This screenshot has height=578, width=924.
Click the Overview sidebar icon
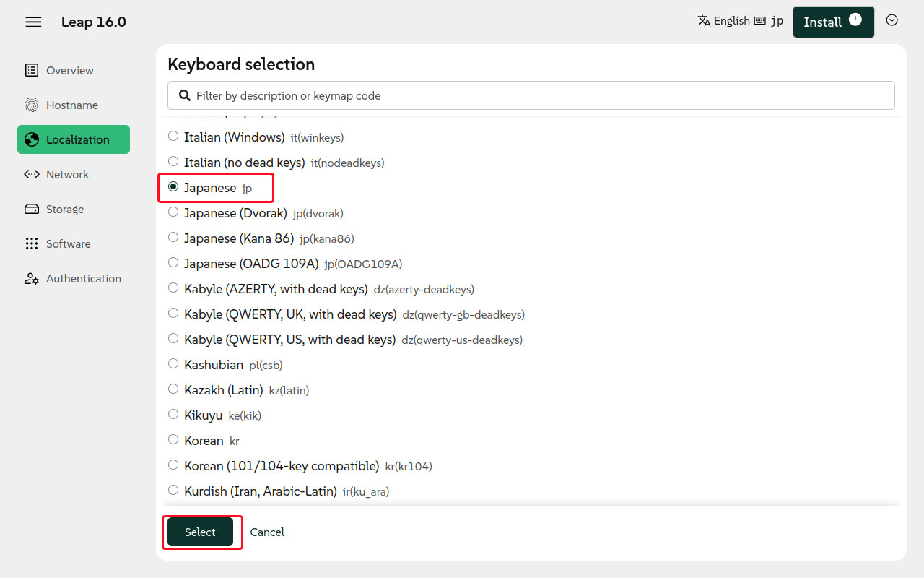pos(32,70)
